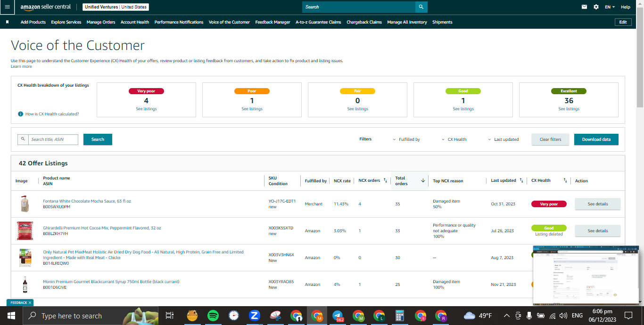Open Windows Start menu
The width and height of the screenshot is (644, 325).
[11, 316]
